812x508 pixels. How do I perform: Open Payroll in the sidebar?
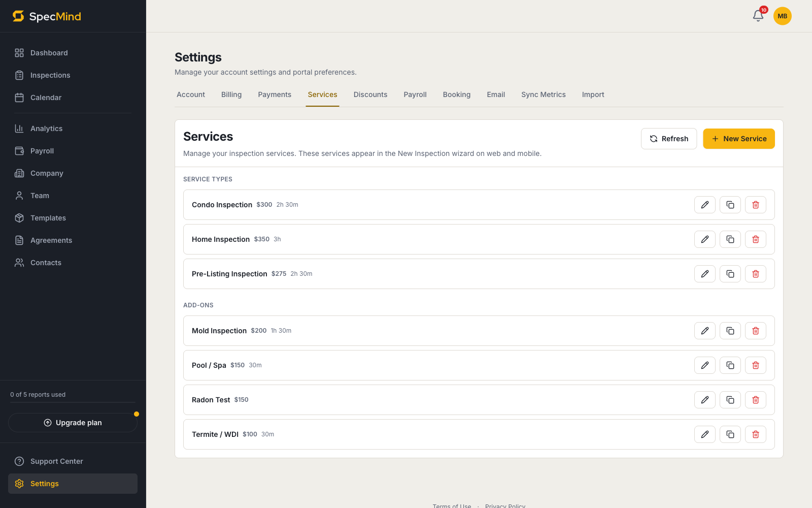coord(73,151)
